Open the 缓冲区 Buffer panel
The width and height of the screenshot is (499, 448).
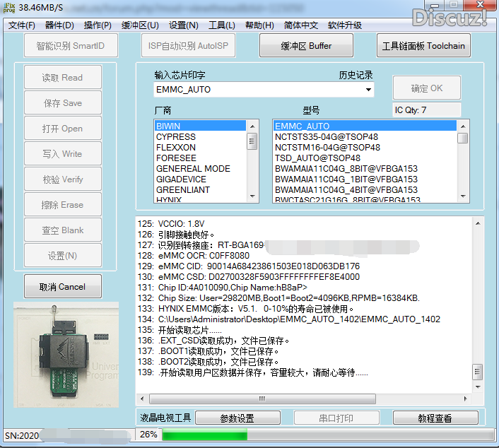pos(306,45)
